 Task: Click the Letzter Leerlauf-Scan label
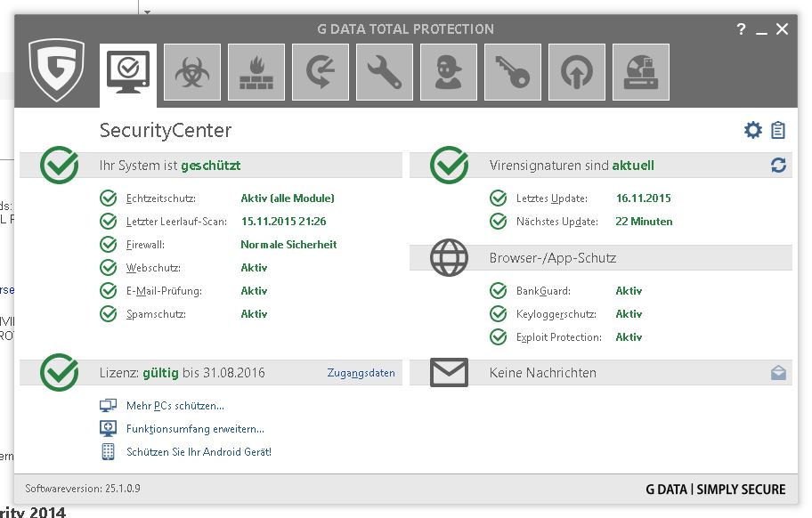point(176,222)
